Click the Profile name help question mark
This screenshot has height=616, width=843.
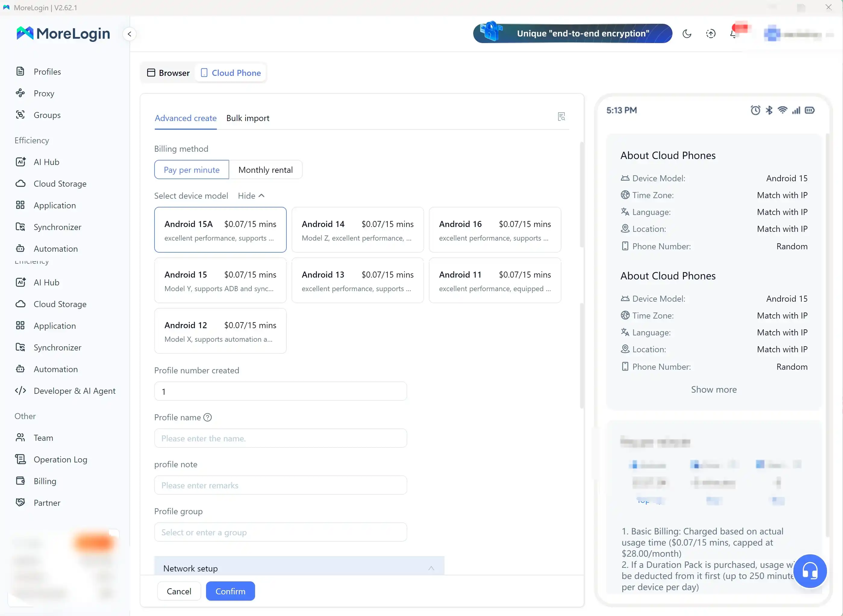pyautogui.click(x=208, y=418)
